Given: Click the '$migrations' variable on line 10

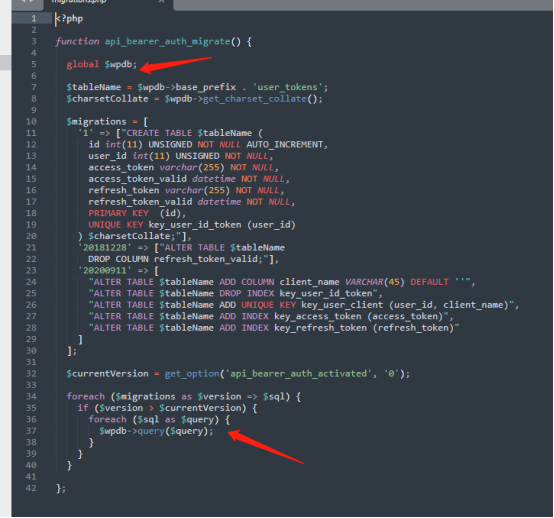Looking at the screenshot, I should 96,122.
